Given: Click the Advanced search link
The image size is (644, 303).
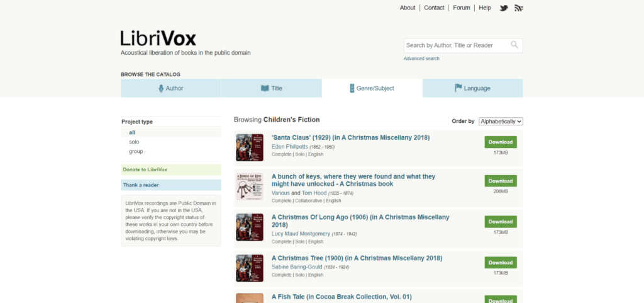Looking at the screenshot, I should (421, 59).
